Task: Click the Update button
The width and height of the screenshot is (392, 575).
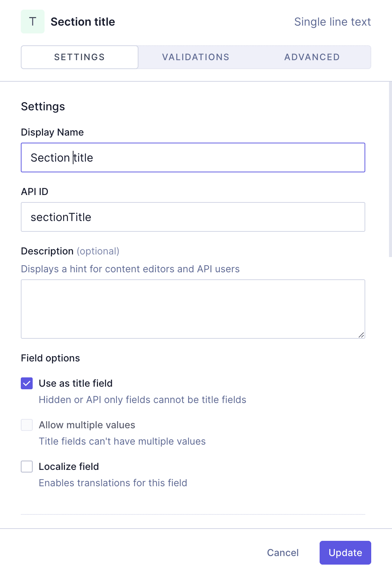Action: pyautogui.click(x=345, y=553)
